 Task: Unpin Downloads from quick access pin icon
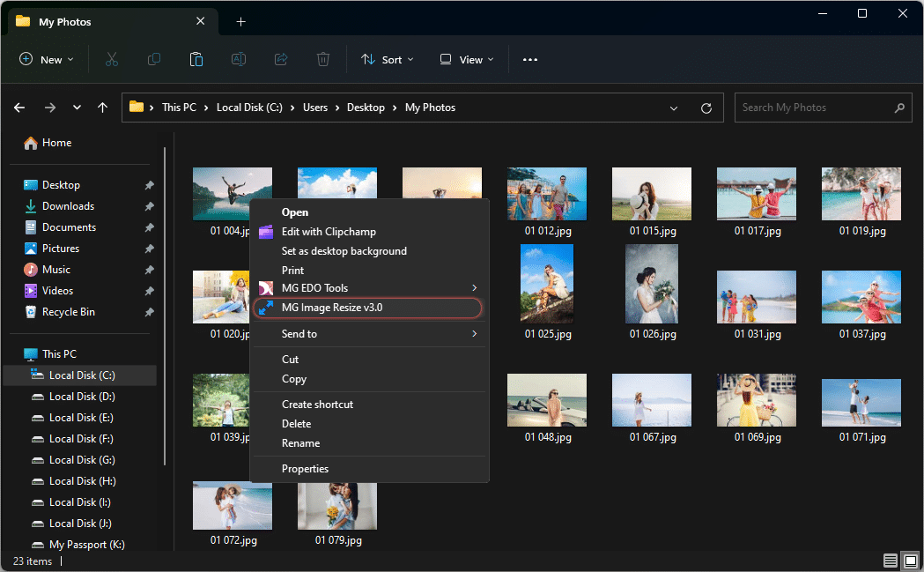(x=149, y=206)
